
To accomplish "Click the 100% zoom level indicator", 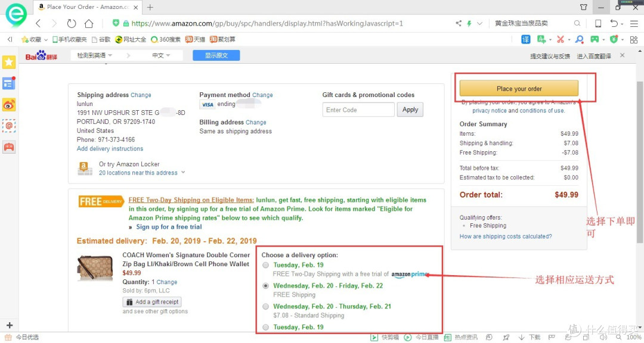I will tap(634, 337).
